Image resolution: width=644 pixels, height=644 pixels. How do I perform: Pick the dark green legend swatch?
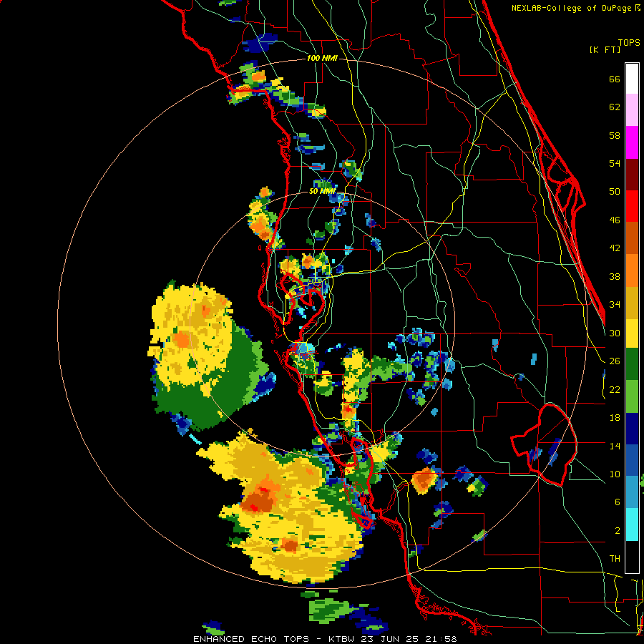[632, 364]
